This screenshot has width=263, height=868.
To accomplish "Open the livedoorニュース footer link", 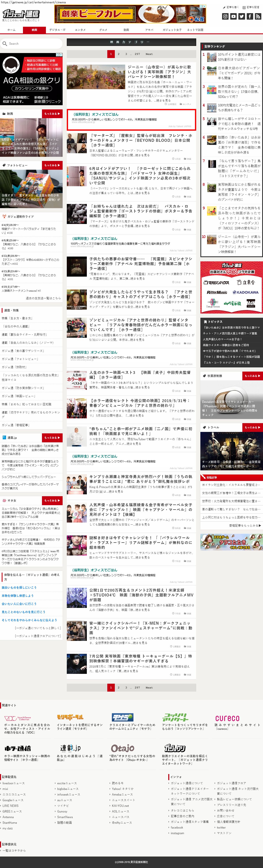I will point(14,783).
